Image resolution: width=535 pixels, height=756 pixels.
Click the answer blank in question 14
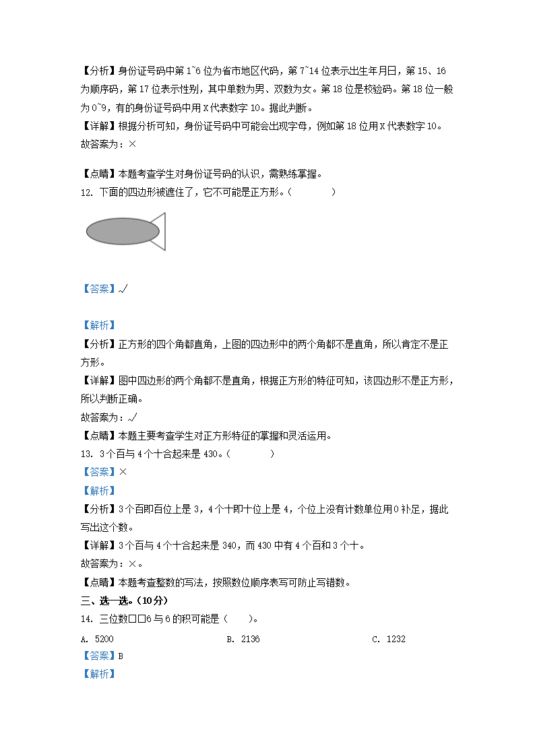[239, 619]
